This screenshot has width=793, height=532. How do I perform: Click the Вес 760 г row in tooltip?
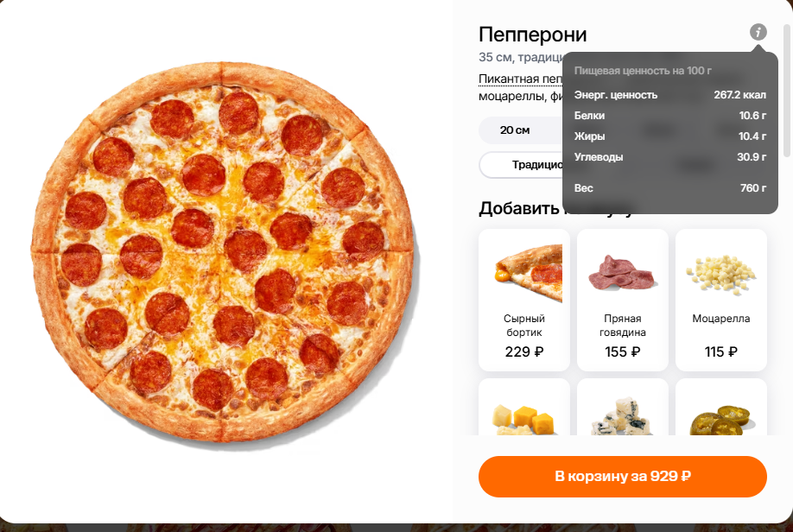click(670, 188)
